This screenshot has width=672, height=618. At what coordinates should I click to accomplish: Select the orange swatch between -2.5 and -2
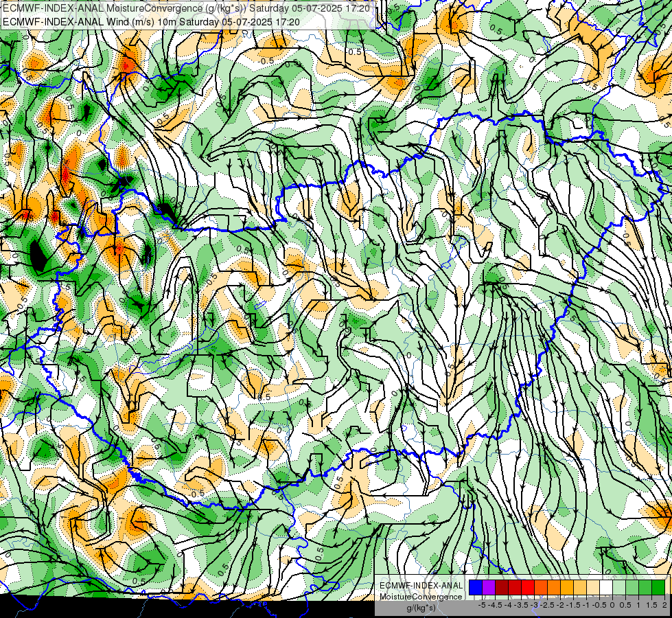coord(554,587)
